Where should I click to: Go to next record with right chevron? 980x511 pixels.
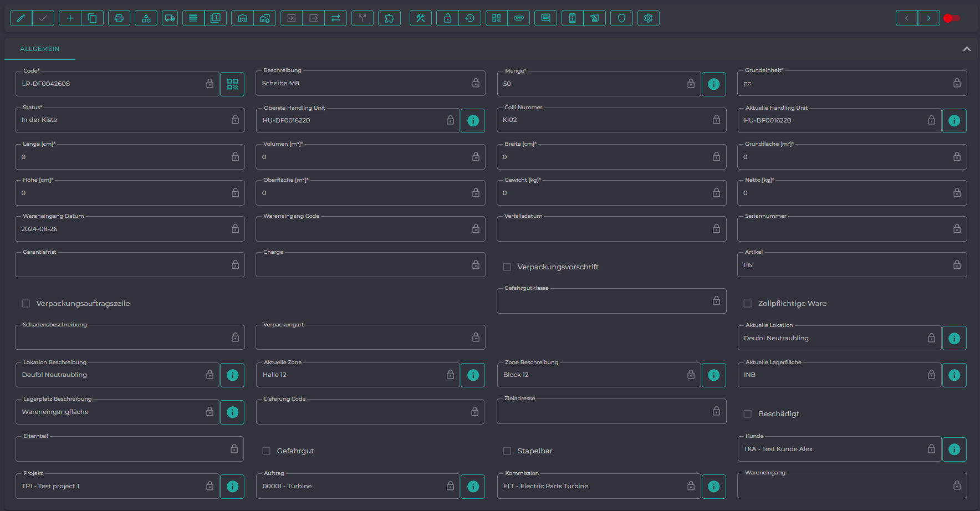pos(929,18)
